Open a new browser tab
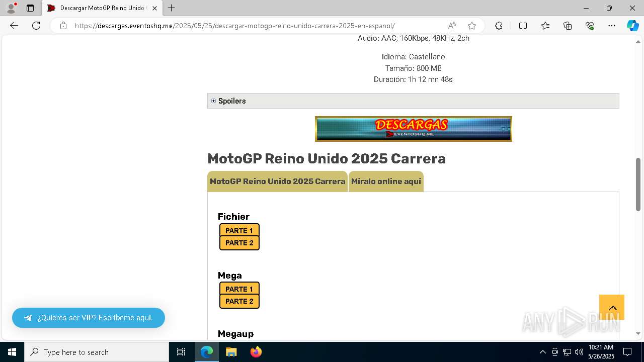 (x=172, y=8)
